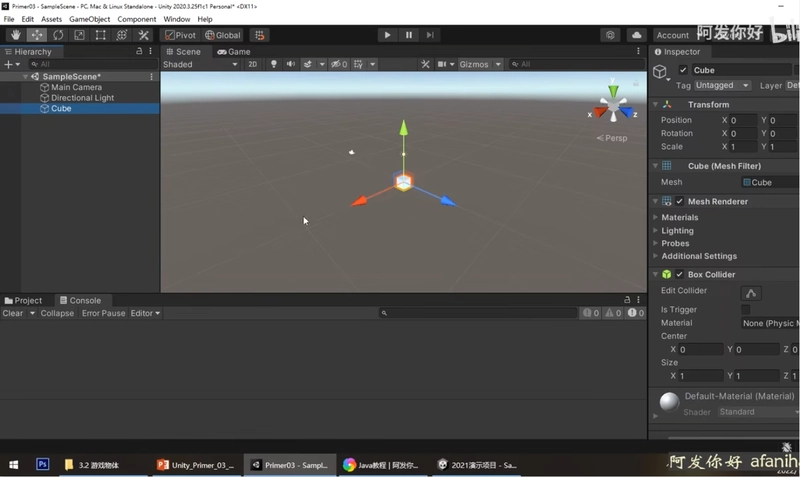Switch to the Game tab

234,52
